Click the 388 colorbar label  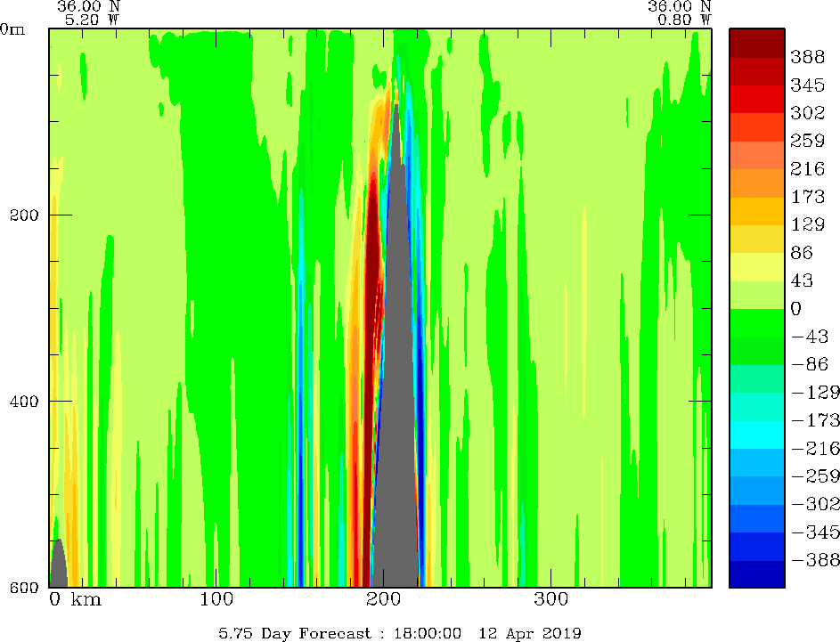pyautogui.click(x=807, y=57)
